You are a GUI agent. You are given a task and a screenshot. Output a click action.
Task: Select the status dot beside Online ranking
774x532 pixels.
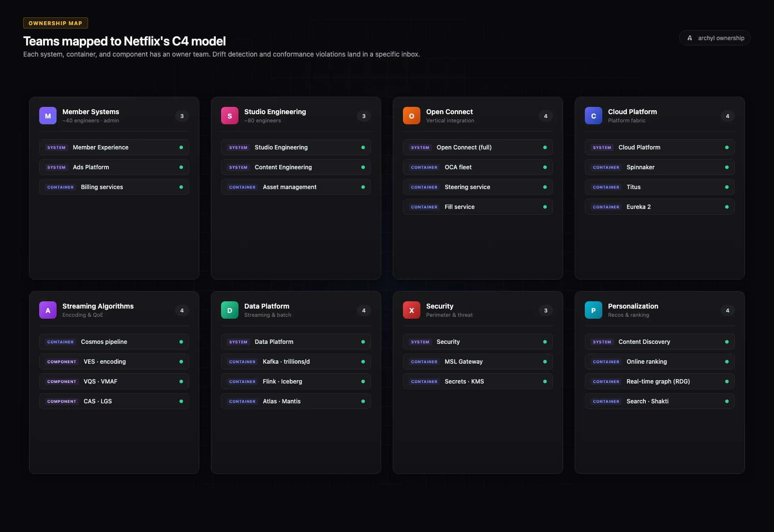[x=727, y=362]
